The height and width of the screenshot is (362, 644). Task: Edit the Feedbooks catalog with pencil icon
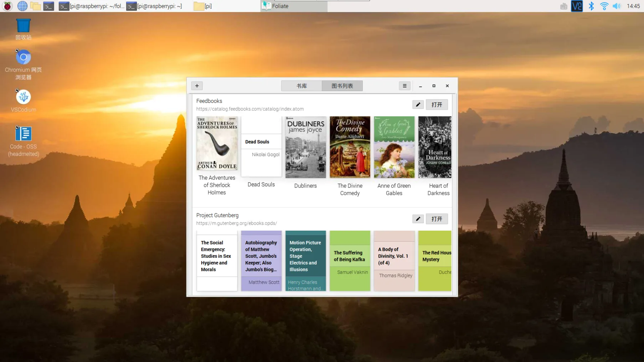coord(418,105)
